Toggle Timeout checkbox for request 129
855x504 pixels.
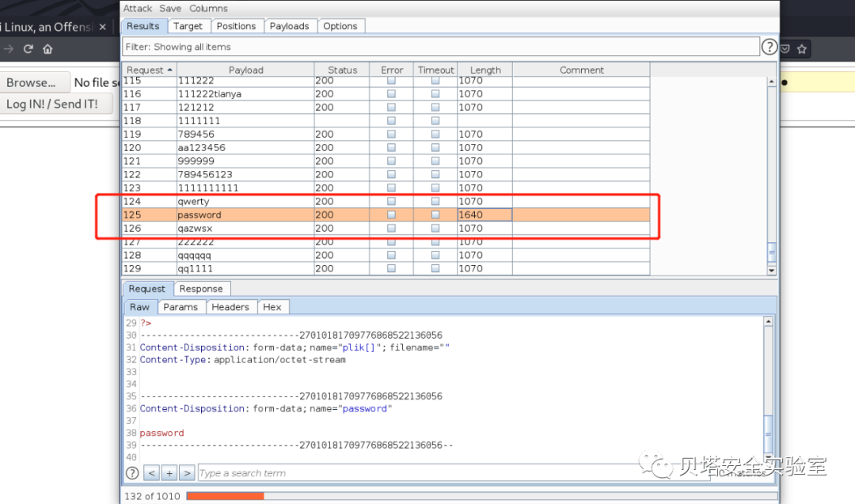coord(435,268)
